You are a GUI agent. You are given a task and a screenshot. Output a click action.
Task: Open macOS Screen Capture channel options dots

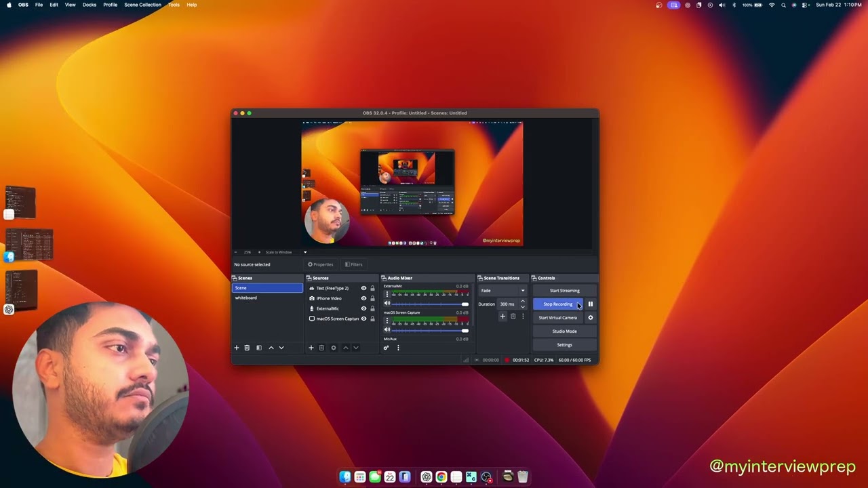(x=387, y=321)
